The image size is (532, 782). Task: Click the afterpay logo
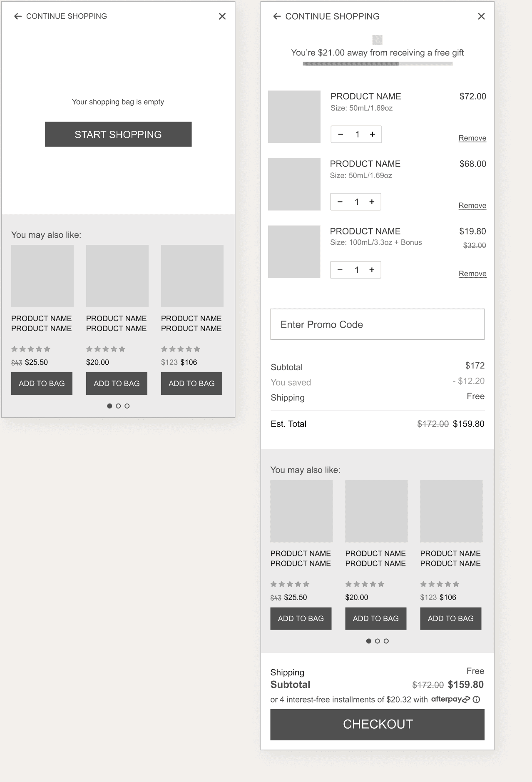click(x=450, y=699)
